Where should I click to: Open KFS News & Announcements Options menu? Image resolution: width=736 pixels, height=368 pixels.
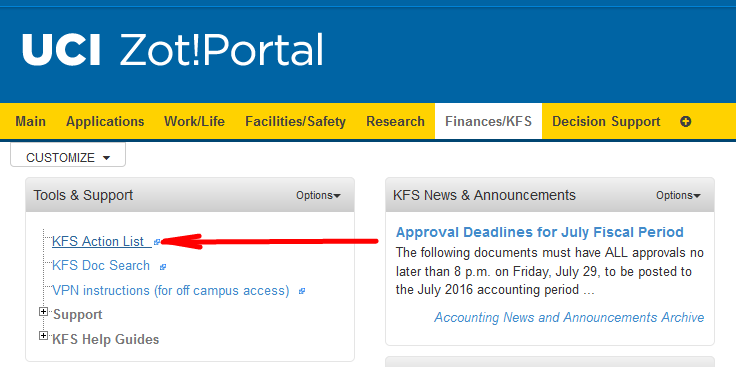click(x=678, y=195)
